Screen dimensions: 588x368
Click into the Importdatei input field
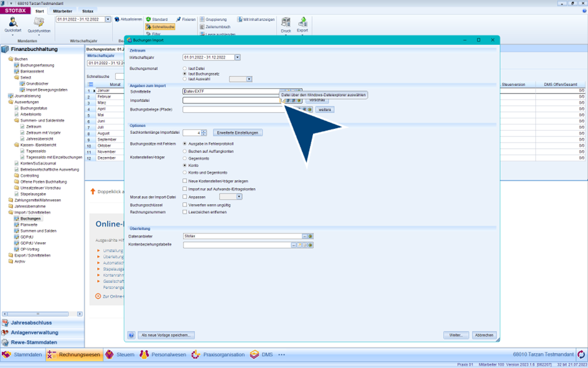tap(230, 100)
